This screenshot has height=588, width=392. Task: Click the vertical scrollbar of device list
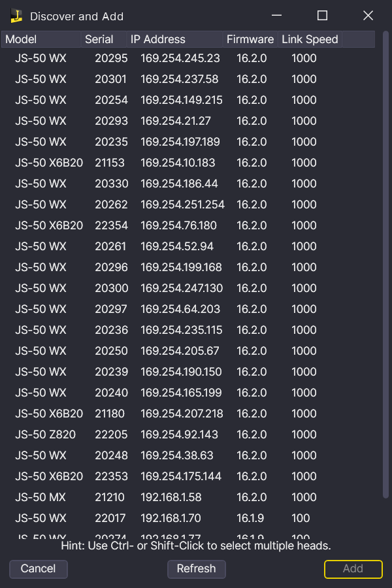point(385,261)
